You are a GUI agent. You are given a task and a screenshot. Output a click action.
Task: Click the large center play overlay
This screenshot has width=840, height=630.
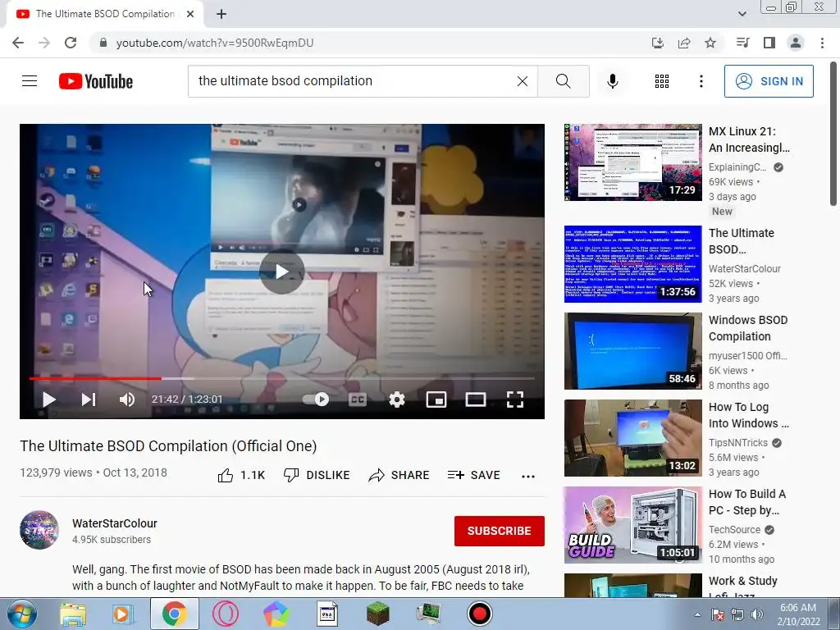pos(282,272)
